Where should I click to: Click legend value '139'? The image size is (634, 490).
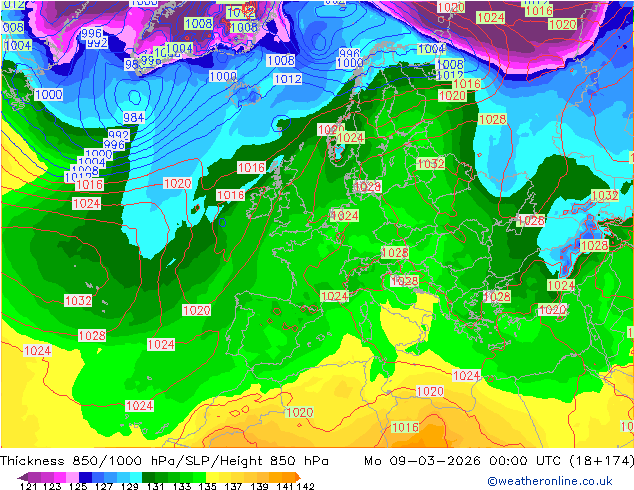coord(259,486)
